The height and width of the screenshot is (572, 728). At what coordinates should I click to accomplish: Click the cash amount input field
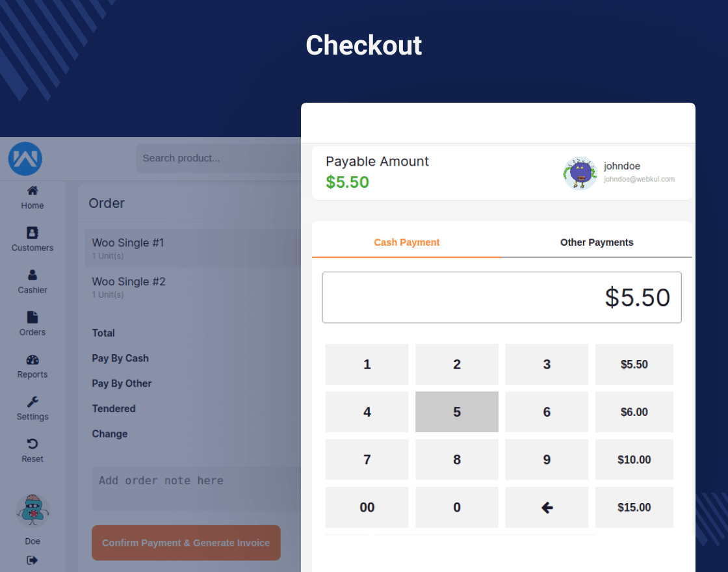501,297
